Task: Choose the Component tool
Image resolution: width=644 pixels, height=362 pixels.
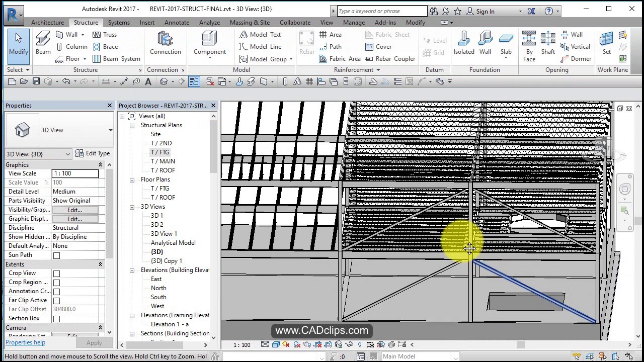Action: coord(210,43)
